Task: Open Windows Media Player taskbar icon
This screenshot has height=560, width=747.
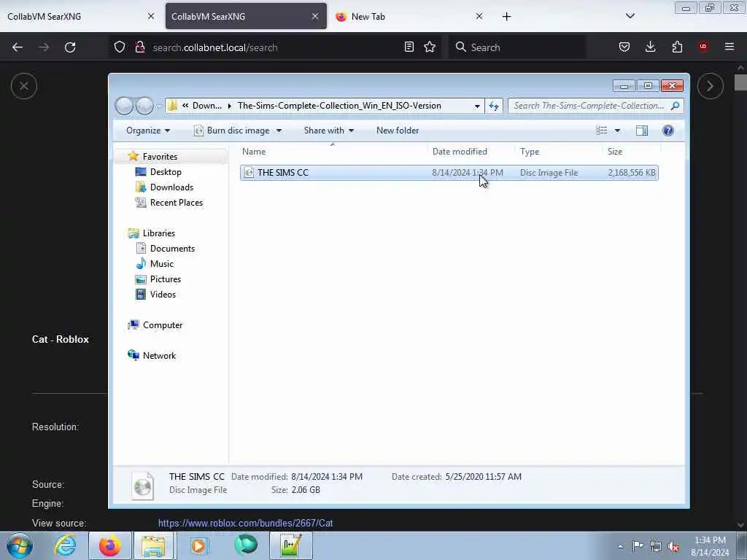Action: (198, 545)
